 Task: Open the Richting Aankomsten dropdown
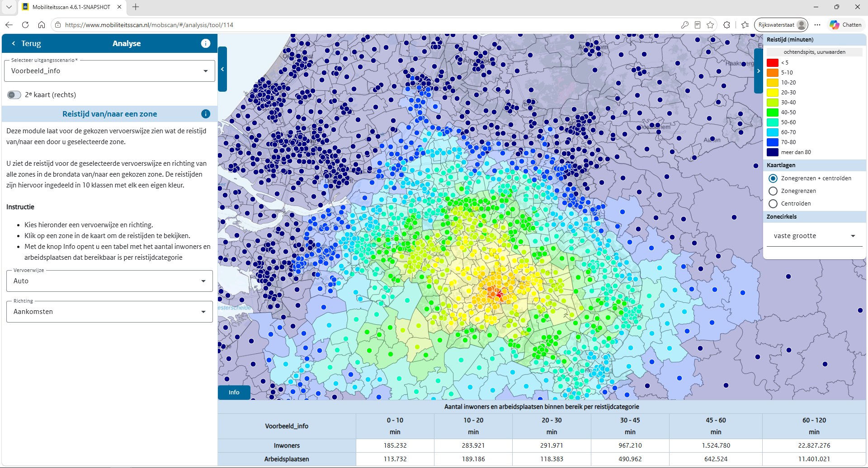[x=109, y=312]
